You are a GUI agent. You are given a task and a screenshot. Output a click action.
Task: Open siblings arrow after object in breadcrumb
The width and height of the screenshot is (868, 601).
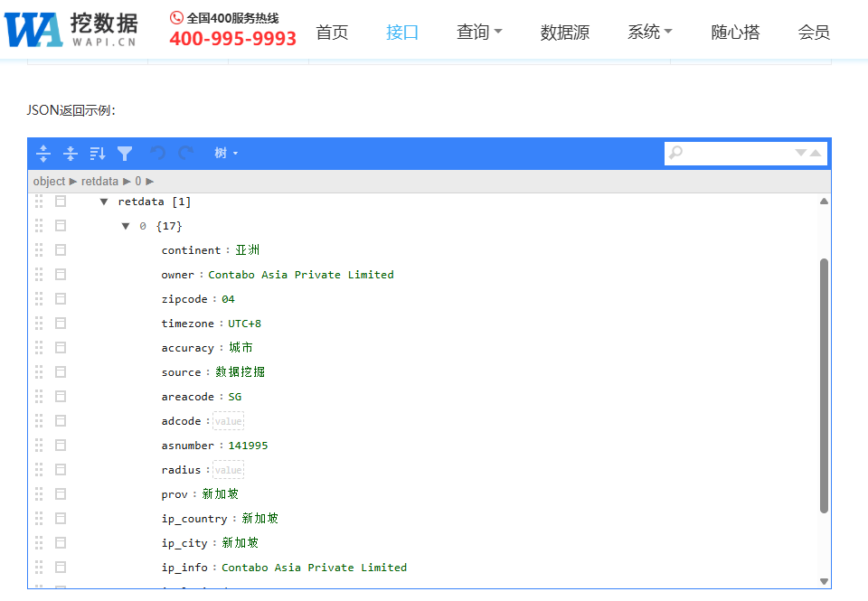point(73,182)
